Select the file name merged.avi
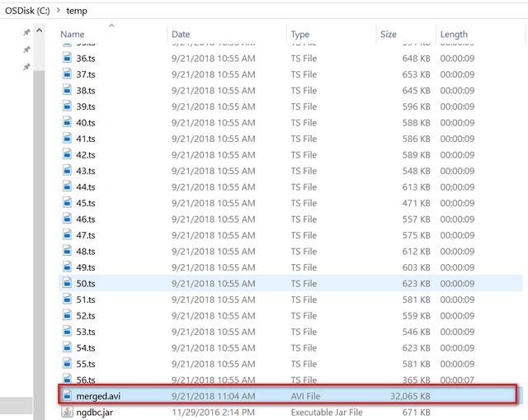The width and height of the screenshot is (528, 420). pyautogui.click(x=98, y=396)
